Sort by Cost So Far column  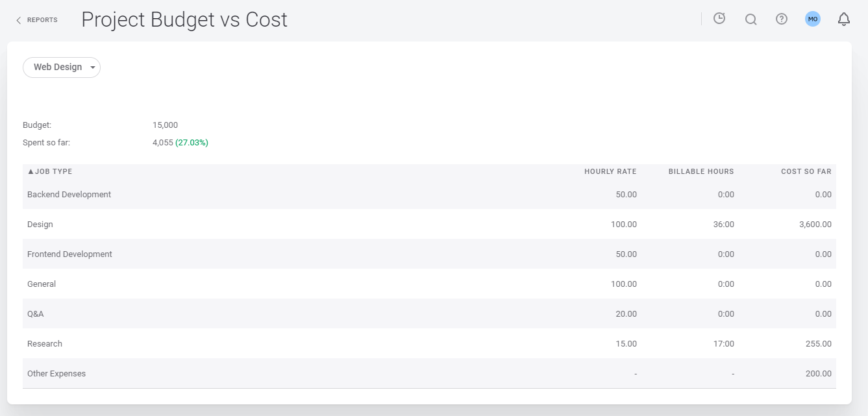(x=806, y=171)
